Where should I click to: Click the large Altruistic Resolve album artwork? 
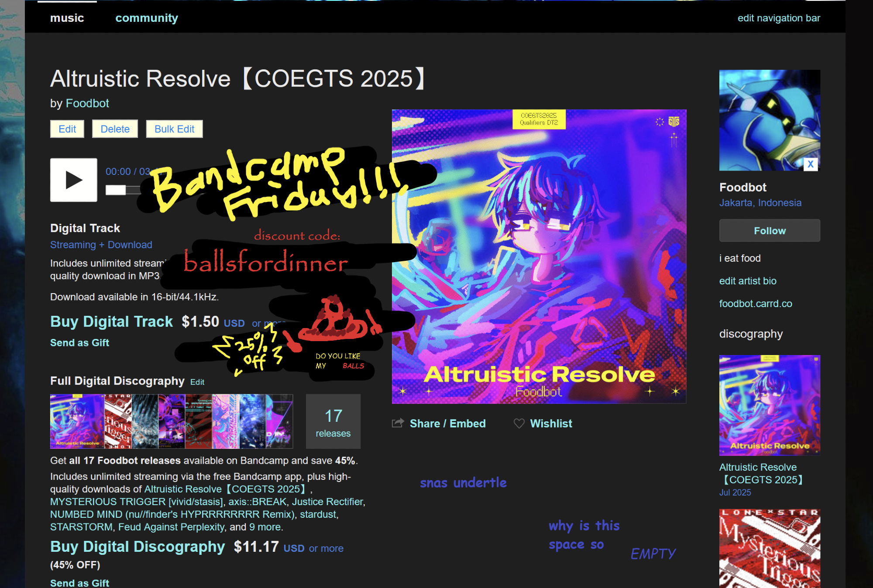click(539, 256)
